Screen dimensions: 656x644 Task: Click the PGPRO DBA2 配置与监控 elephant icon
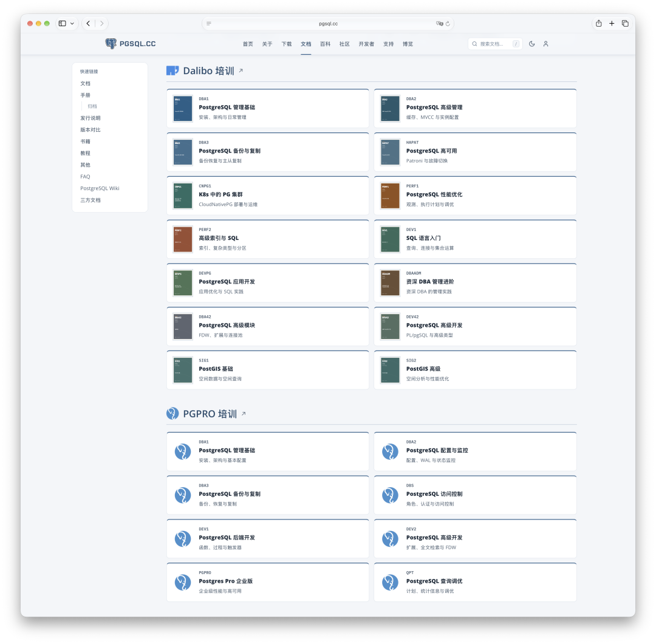coord(391,451)
